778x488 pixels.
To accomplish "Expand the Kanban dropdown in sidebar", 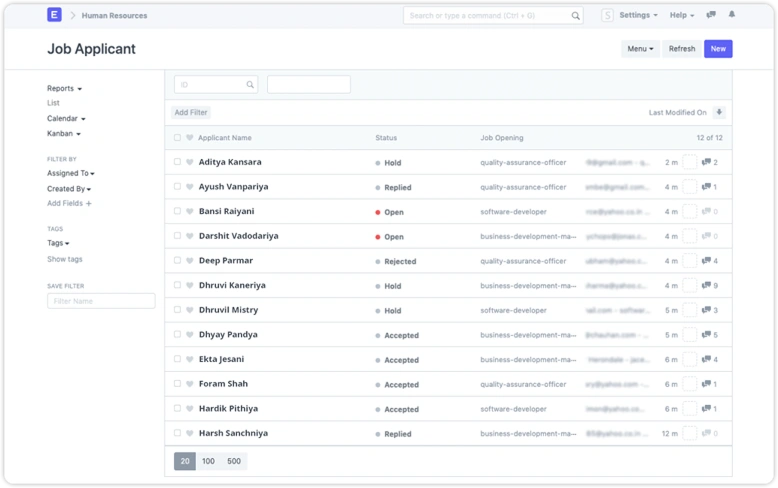I will pos(64,133).
